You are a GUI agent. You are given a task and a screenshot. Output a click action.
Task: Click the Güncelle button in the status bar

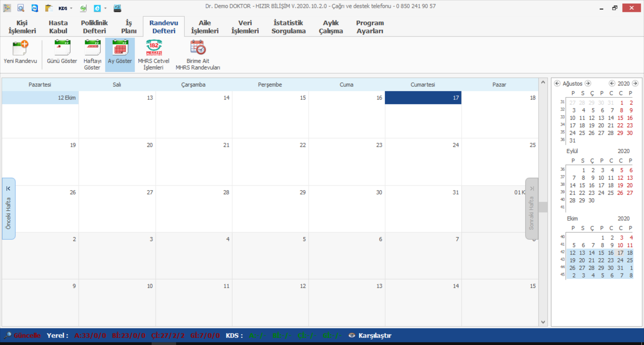(x=26, y=335)
